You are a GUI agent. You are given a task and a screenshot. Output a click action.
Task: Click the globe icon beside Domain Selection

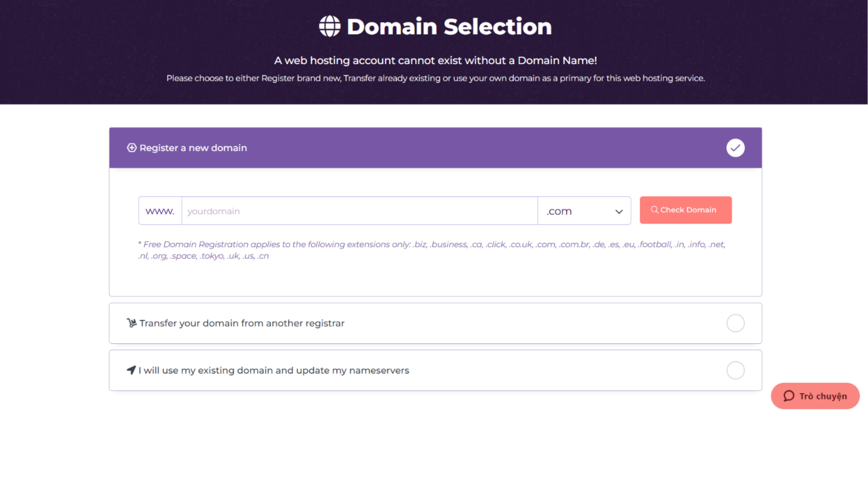click(x=329, y=26)
